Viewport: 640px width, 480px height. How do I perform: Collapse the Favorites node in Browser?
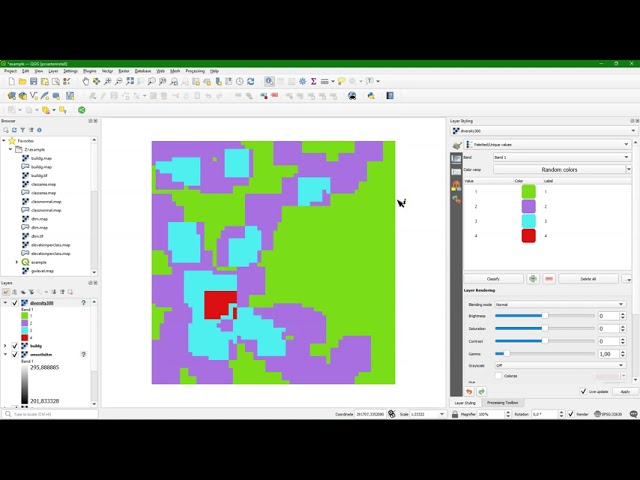(4, 140)
